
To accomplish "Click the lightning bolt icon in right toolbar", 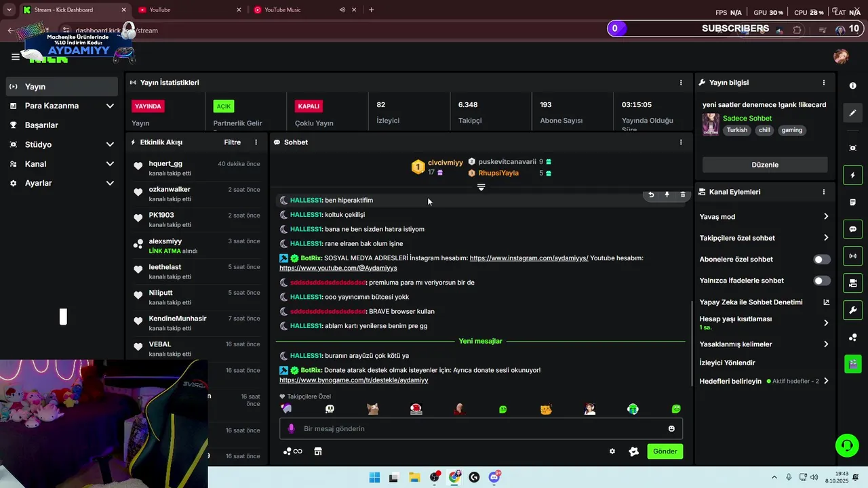I will coord(852,176).
